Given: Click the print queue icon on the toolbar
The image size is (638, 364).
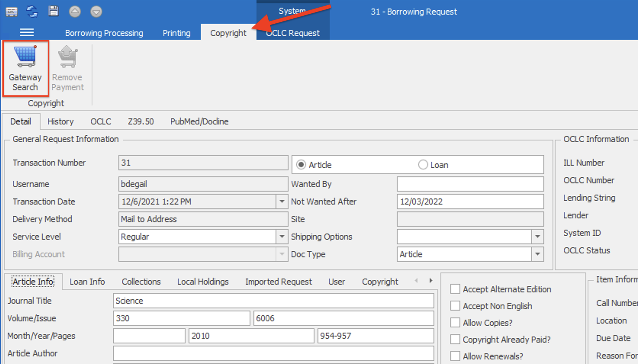Looking at the screenshot, I should click(12, 11).
